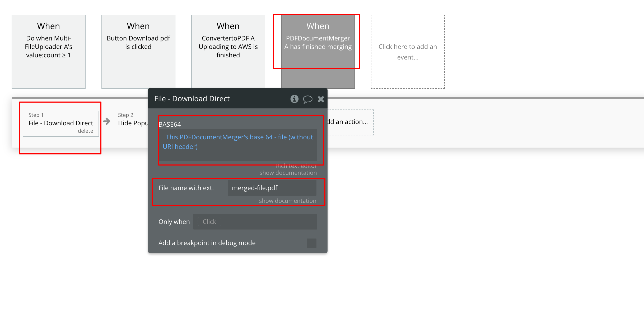Viewport: 644px width, 330px height.
Task: Click the arrow between Step 1 and Step 2
Action: click(107, 121)
